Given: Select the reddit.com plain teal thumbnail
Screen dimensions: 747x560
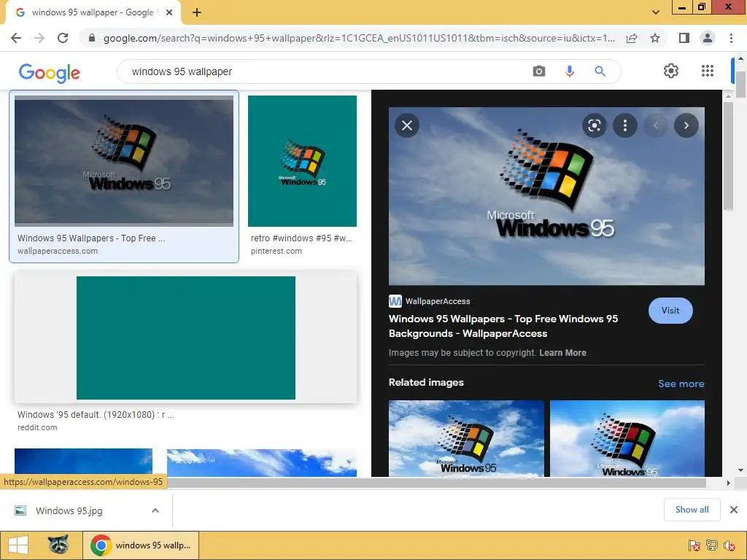Looking at the screenshot, I should tap(186, 338).
